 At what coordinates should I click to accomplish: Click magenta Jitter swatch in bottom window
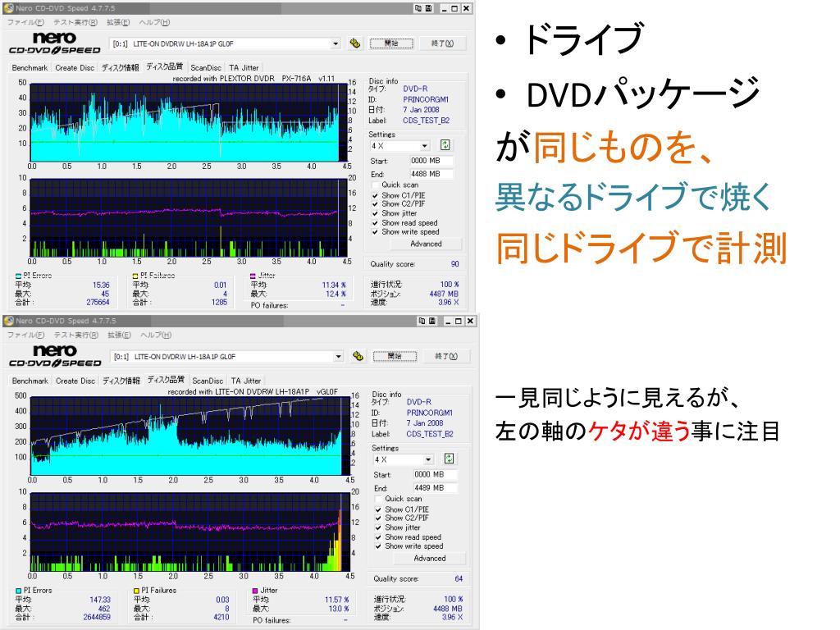[x=255, y=591]
